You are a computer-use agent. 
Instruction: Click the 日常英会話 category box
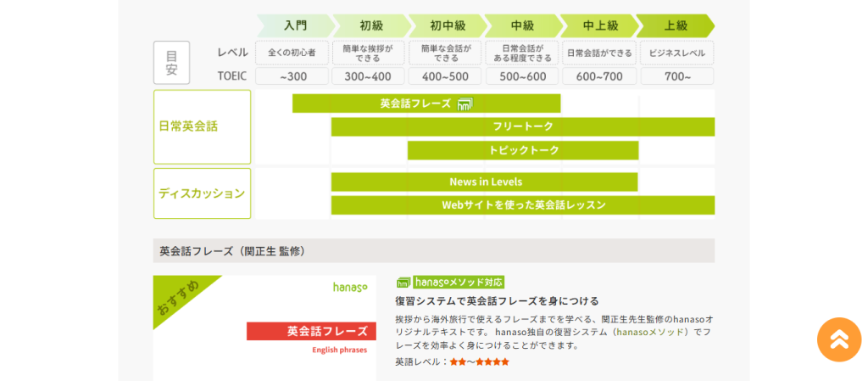pyautogui.click(x=202, y=126)
